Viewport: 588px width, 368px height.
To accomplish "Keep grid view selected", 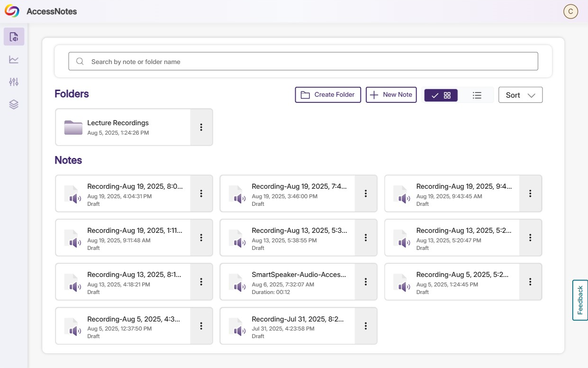I will pos(441,95).
